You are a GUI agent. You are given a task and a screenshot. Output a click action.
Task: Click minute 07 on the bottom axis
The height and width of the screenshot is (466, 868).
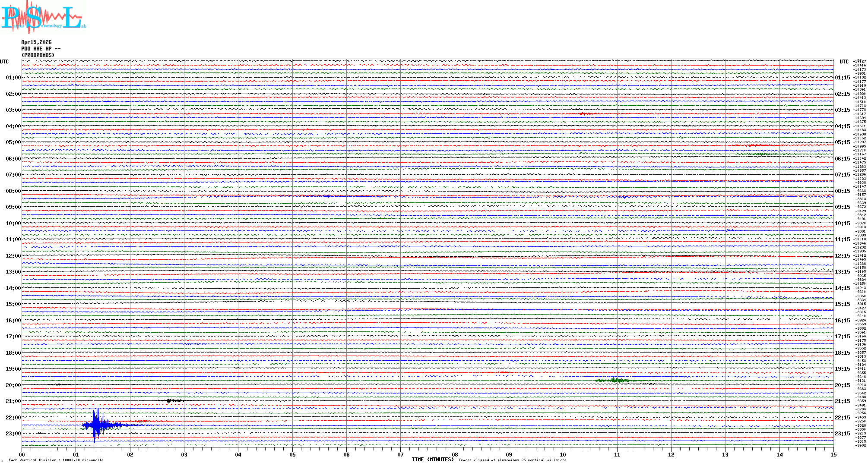[x=400, y=454]
